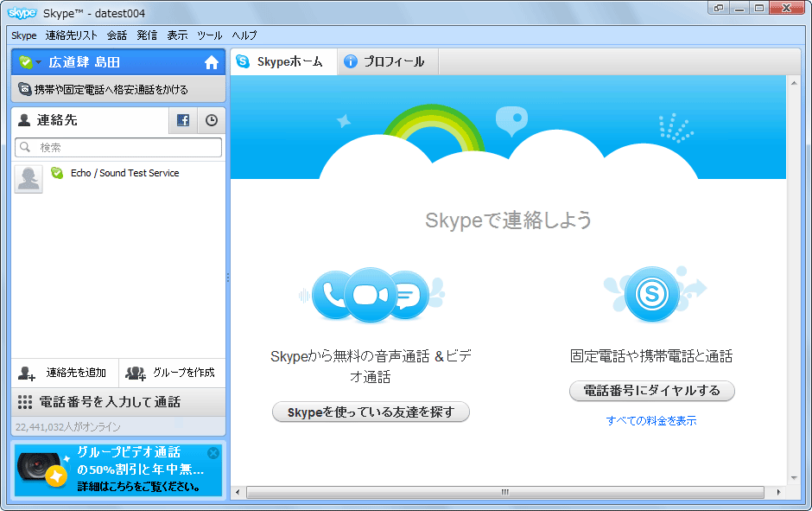The height and width of the screenshot is (511, 812).
Task: Switch to compact view title bar button
Action: [x=719, y=8]
